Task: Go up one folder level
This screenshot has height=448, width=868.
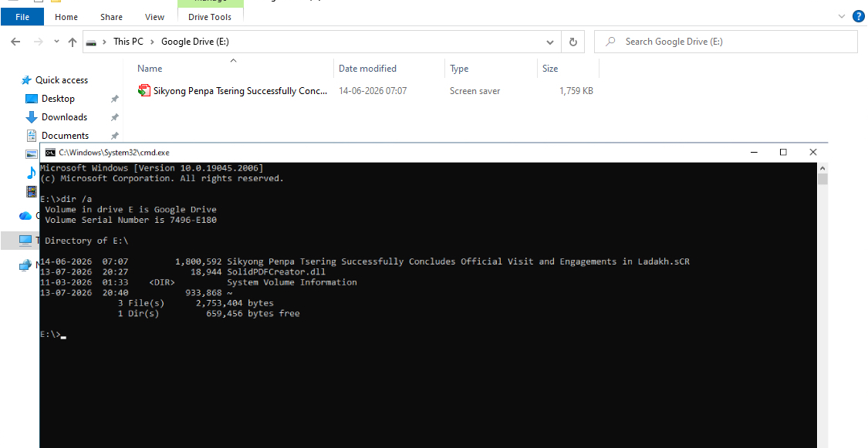Action: 72,42
